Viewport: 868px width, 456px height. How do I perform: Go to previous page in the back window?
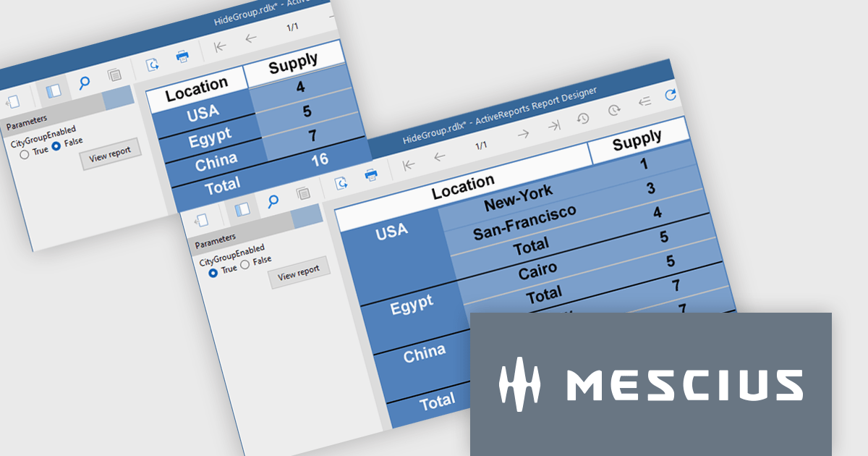251,38
